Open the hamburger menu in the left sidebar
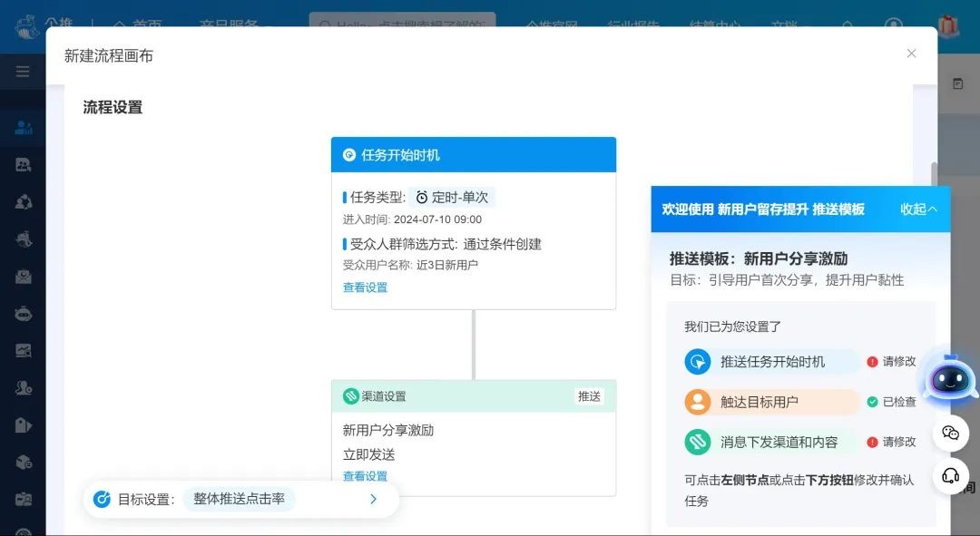980x536 pixels. click(x=22, y=73)
